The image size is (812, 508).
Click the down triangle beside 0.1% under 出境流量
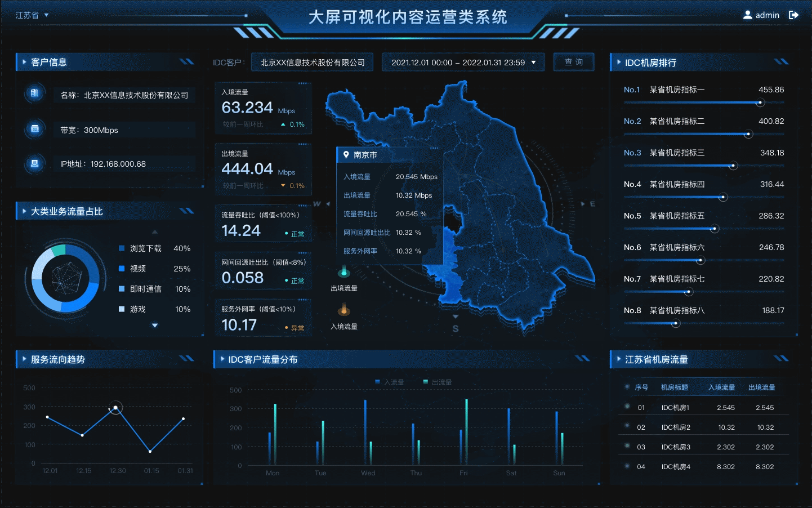pos(283,186)
